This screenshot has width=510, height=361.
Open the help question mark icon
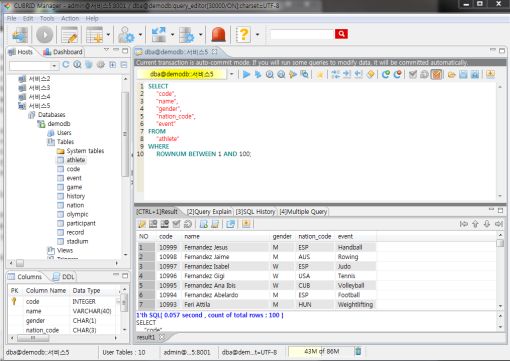pos(243,35)
